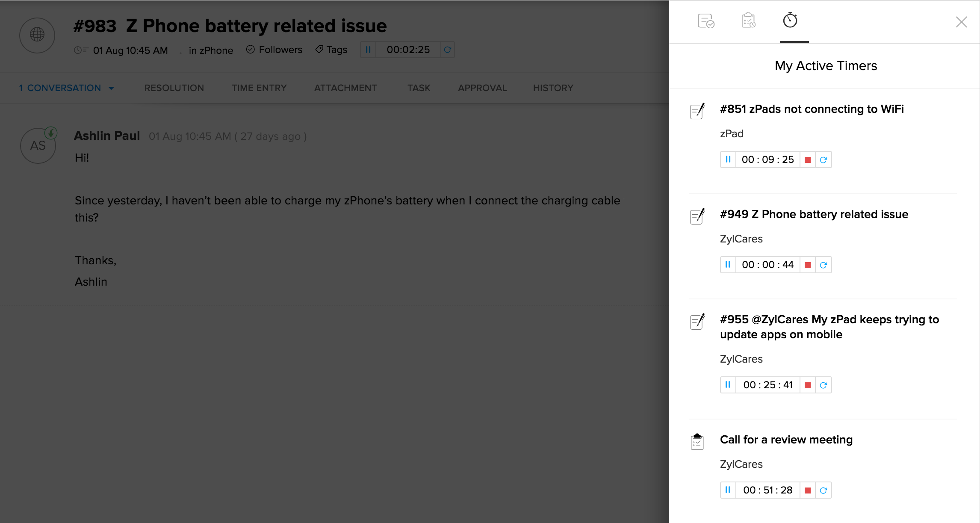Reset the #949 Z Phone timer
The image size is (980, 523).
pos(823,265)
